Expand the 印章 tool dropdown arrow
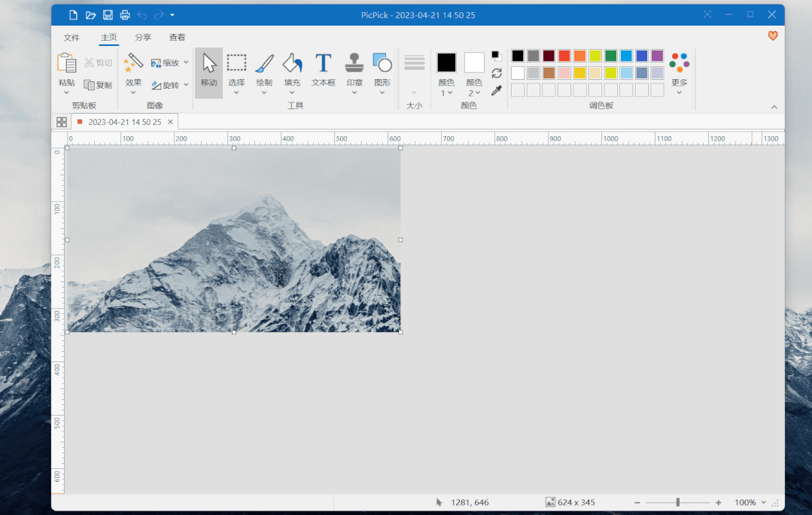This screenshot has height=515, width=812. coord(354,93)
